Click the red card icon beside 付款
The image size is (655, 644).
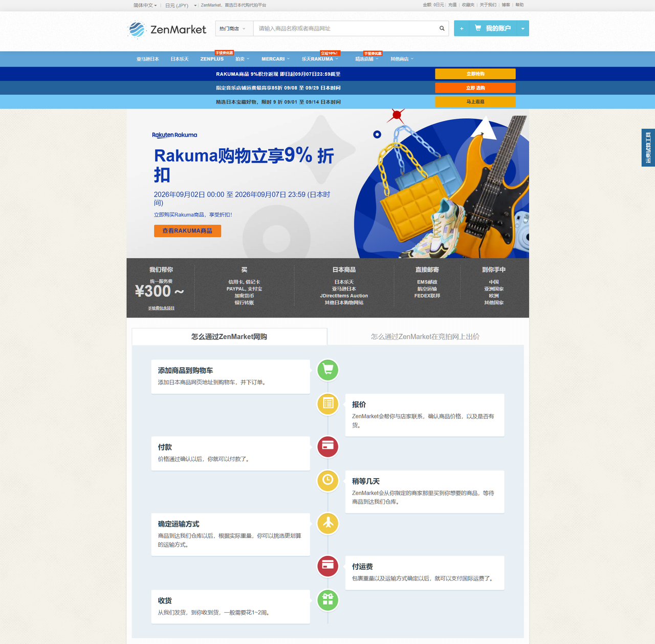point(328,446)
